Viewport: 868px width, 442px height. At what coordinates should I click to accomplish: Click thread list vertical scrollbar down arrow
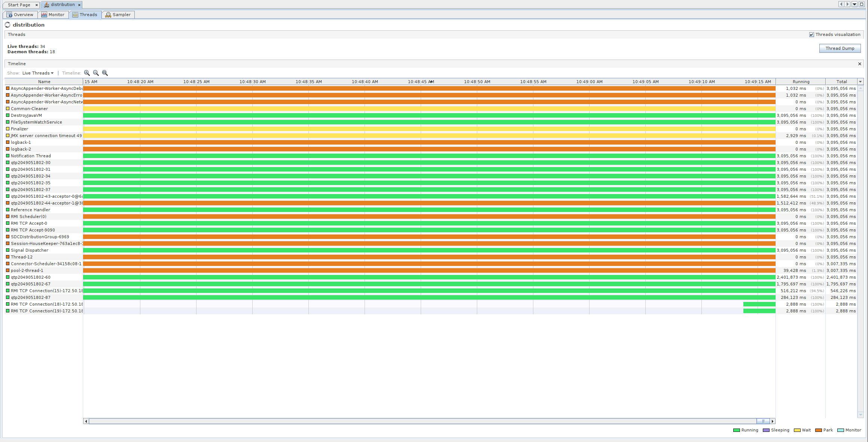point(860,415)
